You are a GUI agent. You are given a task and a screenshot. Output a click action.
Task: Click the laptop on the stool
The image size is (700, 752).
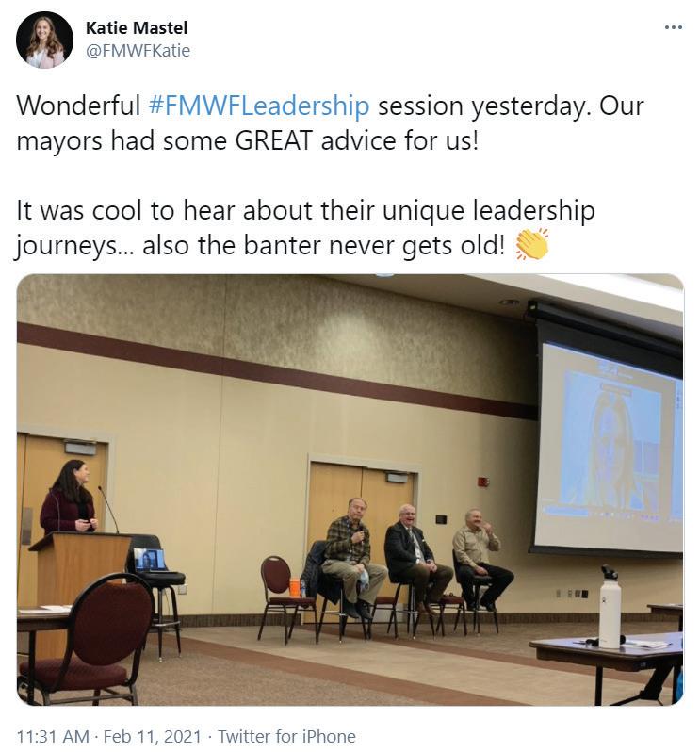(x=150, y=561)
